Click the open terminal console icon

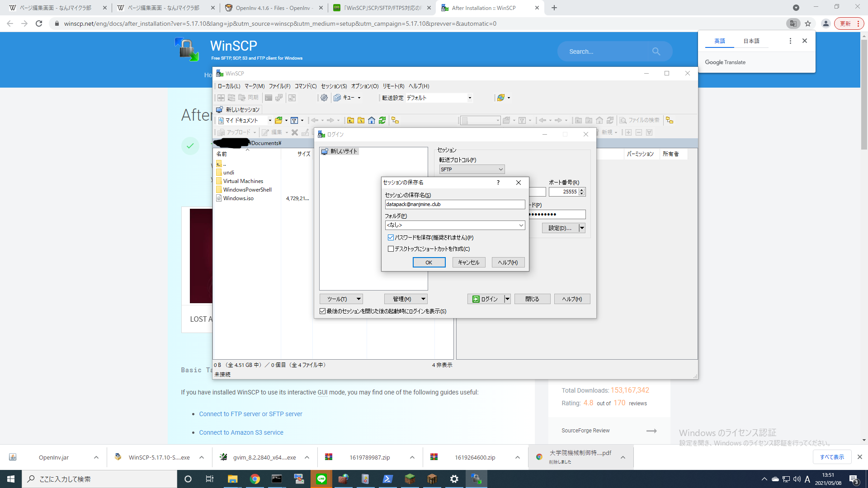click(269, 98)
